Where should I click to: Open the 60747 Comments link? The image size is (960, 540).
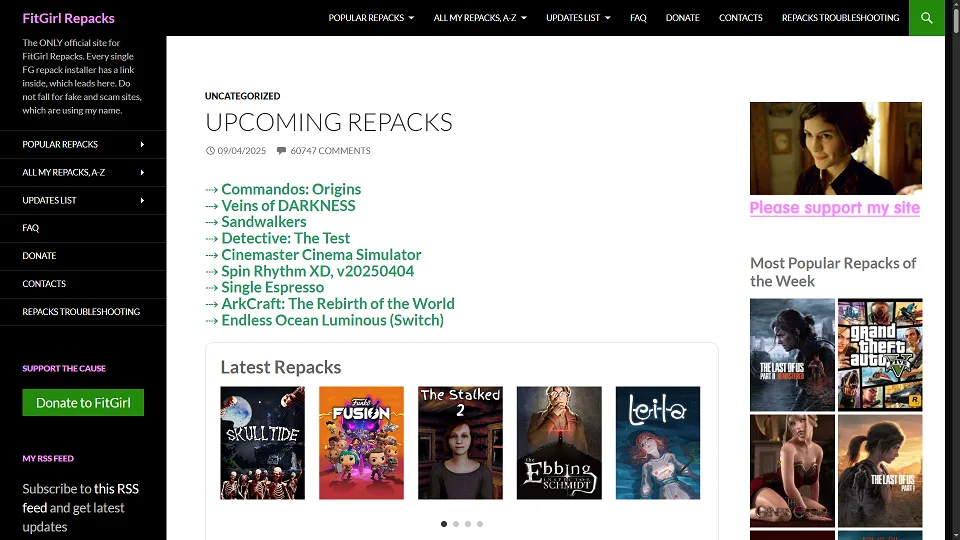click(330, 151)
